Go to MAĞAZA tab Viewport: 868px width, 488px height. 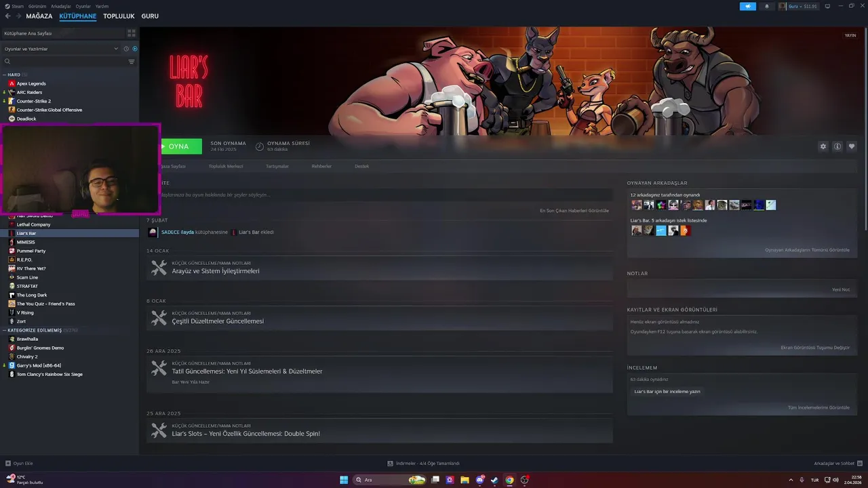pyautogui.click(x=39, y=16)
